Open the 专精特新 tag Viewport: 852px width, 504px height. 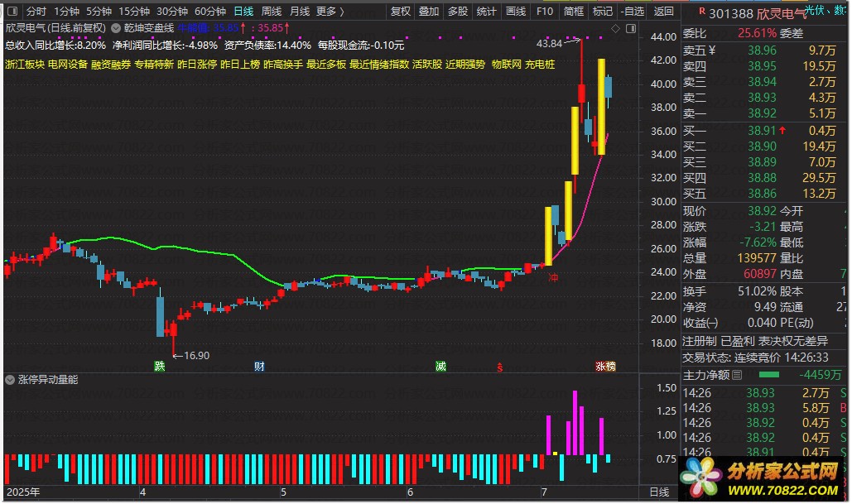coord(154,64)
